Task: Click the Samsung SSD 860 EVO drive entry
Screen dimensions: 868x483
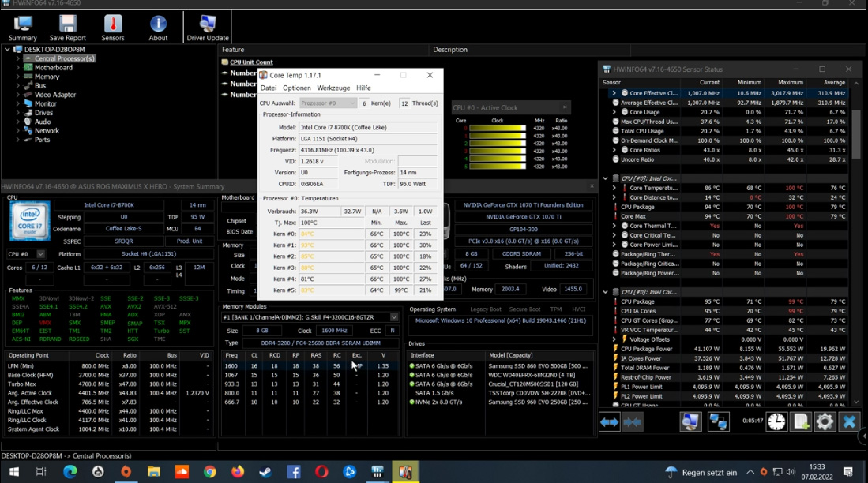Action: pos(538,366)
